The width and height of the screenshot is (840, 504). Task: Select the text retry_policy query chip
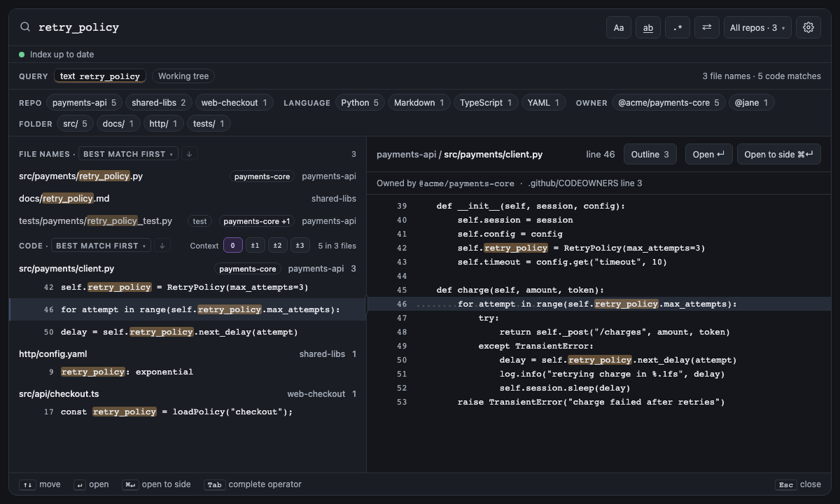[100, 76]
